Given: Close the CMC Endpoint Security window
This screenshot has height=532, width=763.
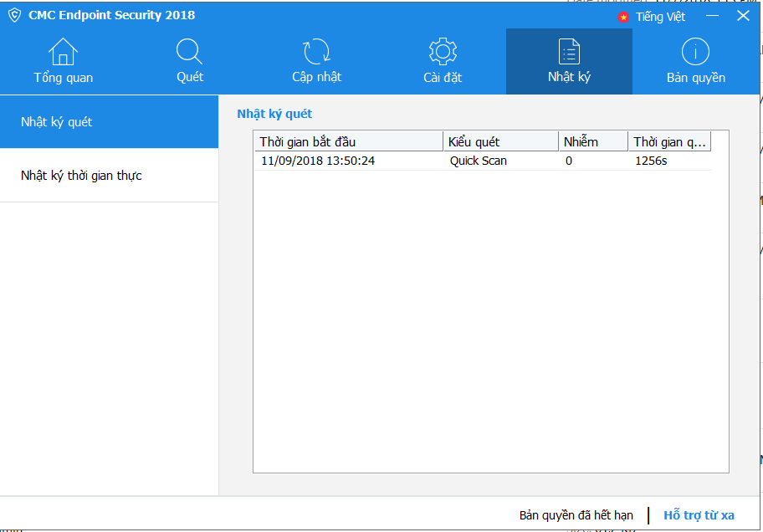Looking at the screenshot, I should point(743,16).
